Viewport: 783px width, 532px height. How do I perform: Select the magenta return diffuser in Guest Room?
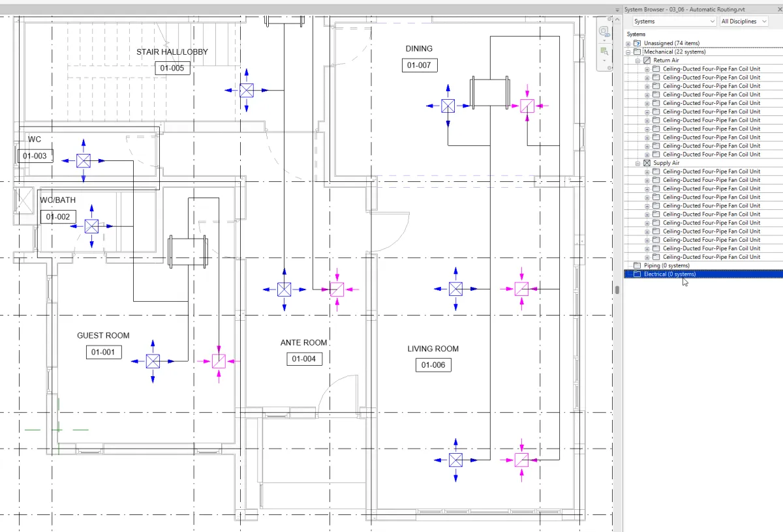(219, 361)
